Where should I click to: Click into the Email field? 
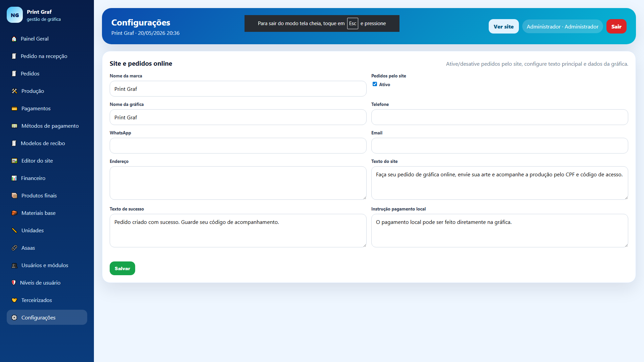(x=499, y=146)
